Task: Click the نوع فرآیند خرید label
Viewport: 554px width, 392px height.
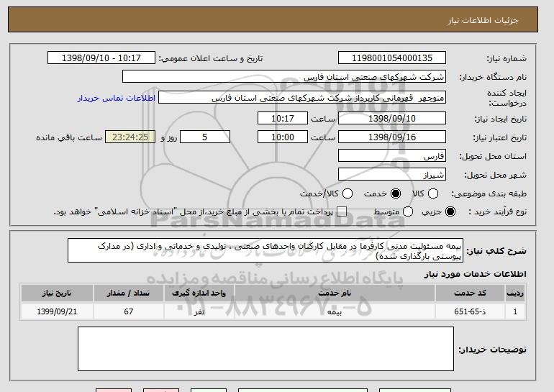Action: pos(497,211)
